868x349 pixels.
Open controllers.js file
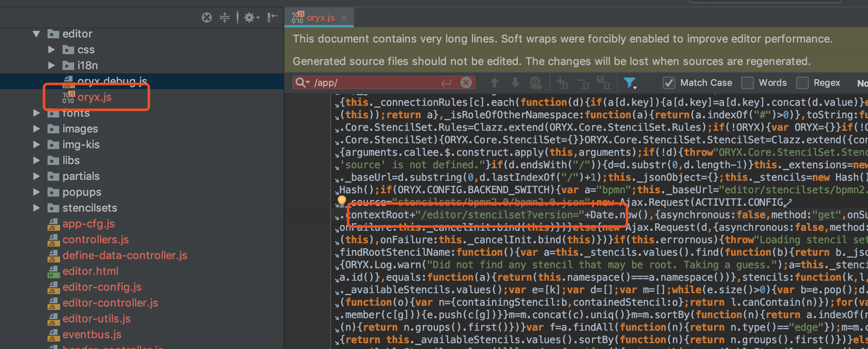pos(95,239)
